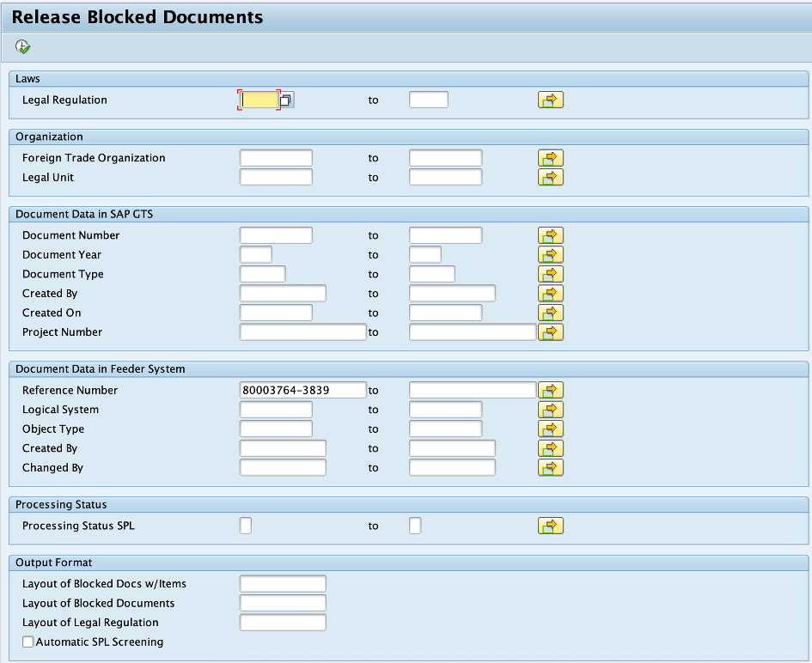Click the Created On 'to' field

[x=445, y=313]
